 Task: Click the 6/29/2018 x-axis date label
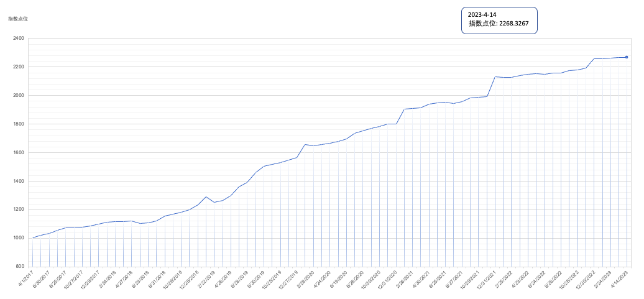(140, 278)
